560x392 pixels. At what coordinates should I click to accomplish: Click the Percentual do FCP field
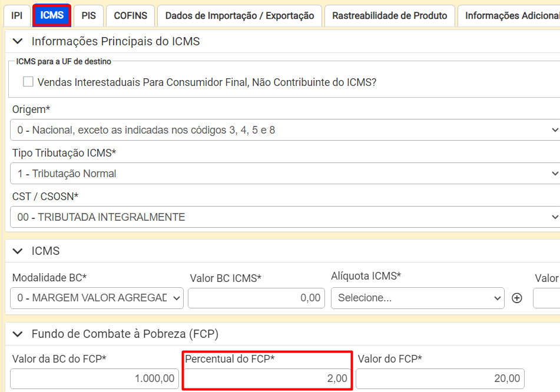[x=267, y=378]
